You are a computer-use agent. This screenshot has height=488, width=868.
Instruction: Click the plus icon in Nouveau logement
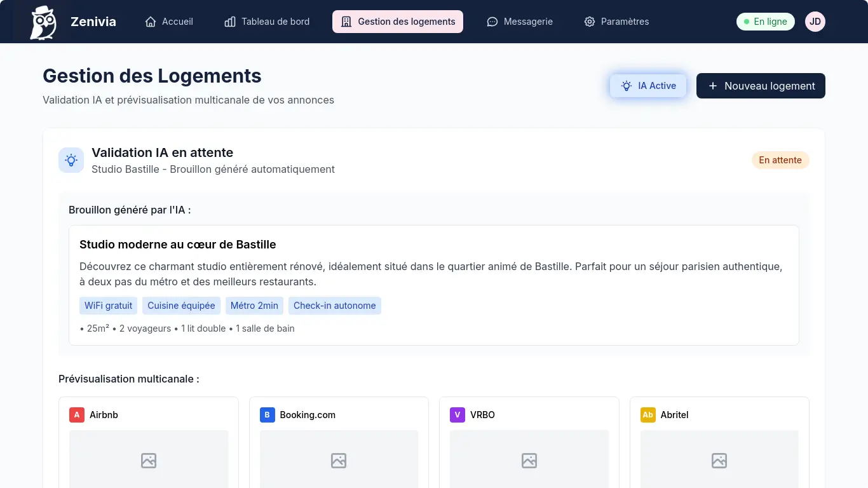pyautogui.click(x=712, y=86)
